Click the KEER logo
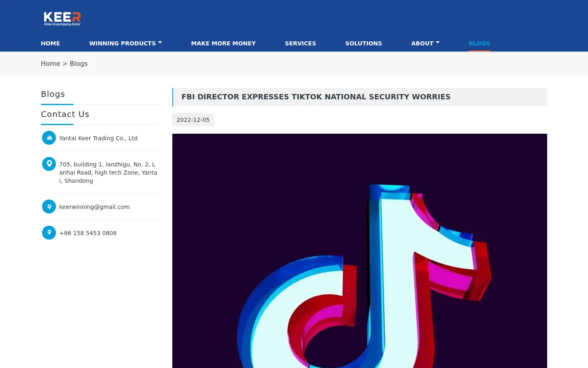 click(62, 19)
